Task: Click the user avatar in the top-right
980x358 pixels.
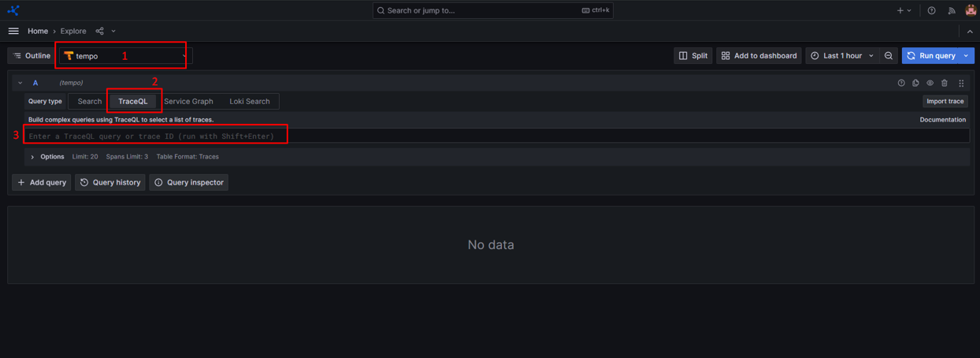Action: click(971, 10)
